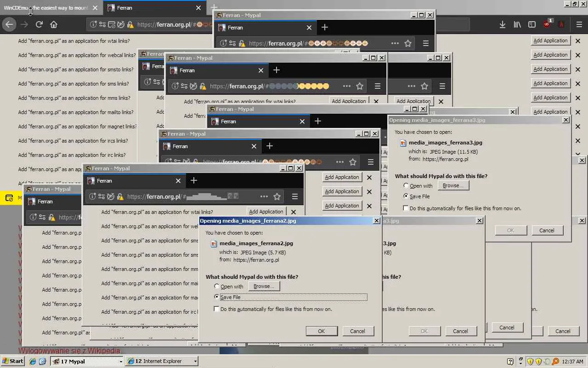The width and height of the screenshot is (588, 368).
Task: Open the Downloads arrow in the main Mypal toolbar
Action: [503, 24]
